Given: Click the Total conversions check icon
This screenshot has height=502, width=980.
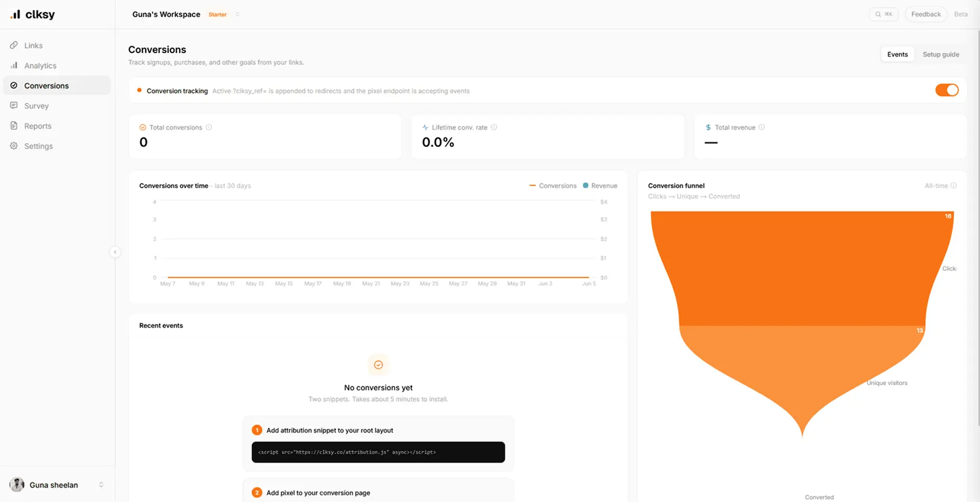Looking at the screenshot, I should tap(143, 128).
